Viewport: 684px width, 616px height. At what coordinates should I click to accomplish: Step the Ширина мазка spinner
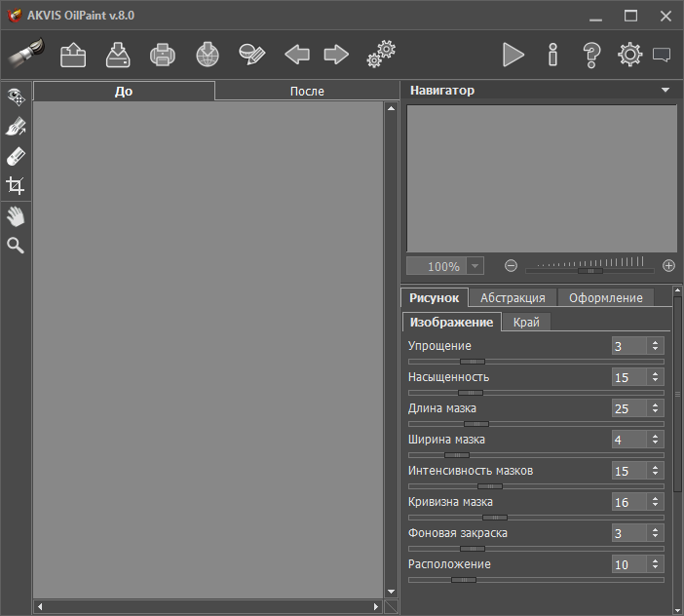(x=655, y=440)
